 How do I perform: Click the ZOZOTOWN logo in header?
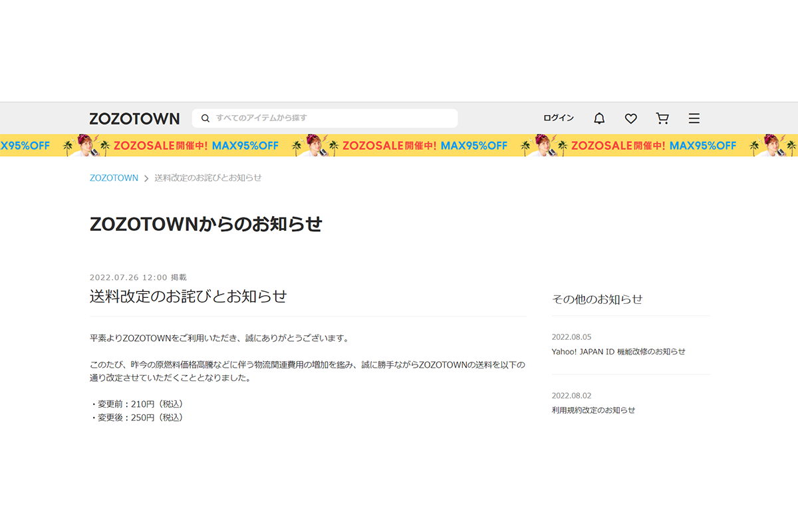point(134,119)
